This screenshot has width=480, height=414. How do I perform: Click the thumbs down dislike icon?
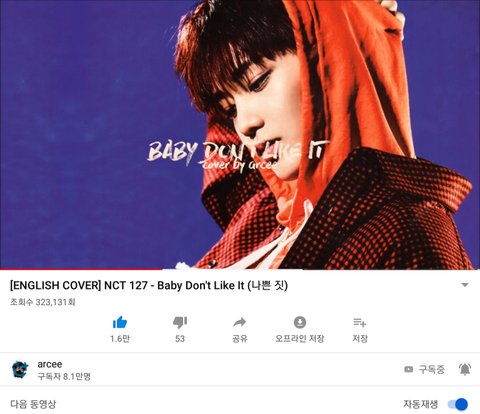pos(180,322)
